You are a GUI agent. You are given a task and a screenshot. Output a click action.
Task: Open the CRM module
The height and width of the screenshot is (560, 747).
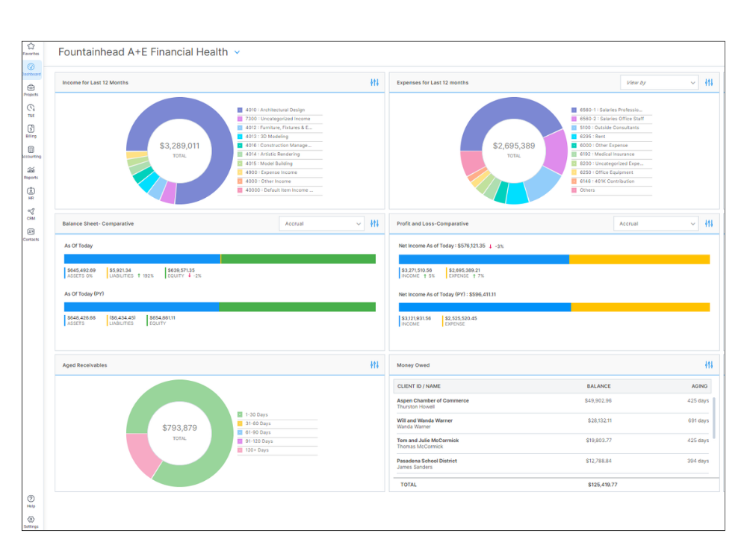click(x=31, y=214)
